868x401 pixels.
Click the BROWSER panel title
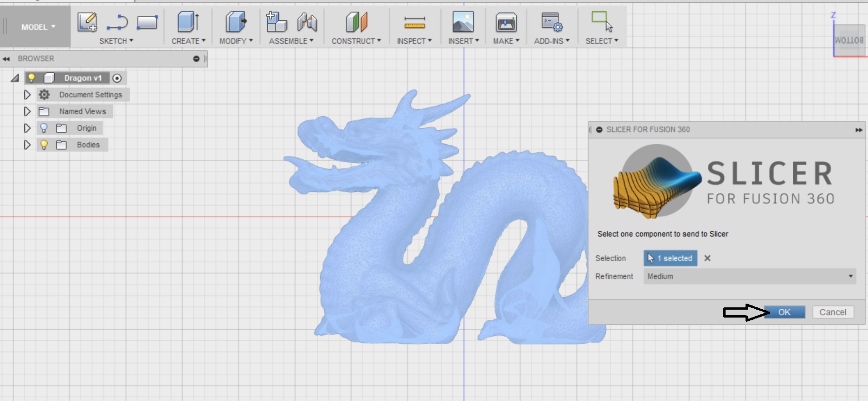click(x=36, y=59)
